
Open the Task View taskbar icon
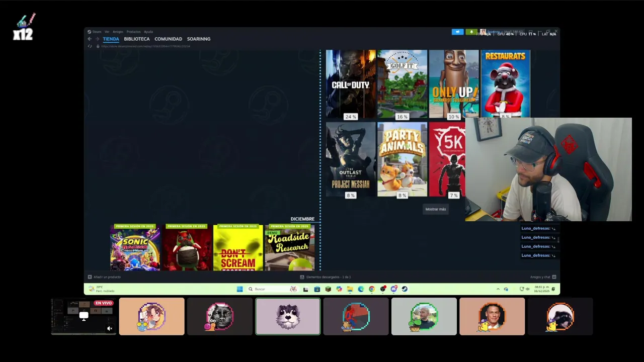(x=305, y=289)
